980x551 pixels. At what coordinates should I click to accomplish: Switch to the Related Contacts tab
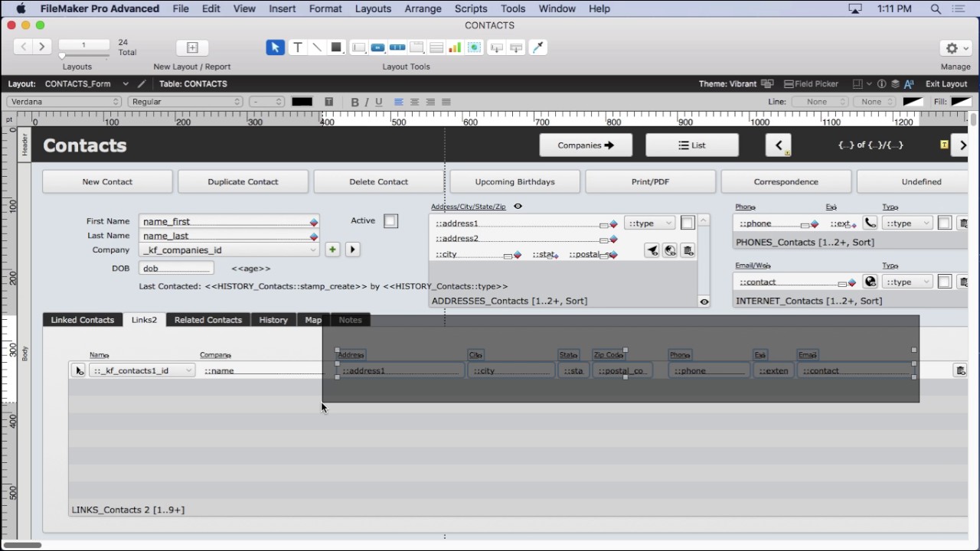[208, 320]
